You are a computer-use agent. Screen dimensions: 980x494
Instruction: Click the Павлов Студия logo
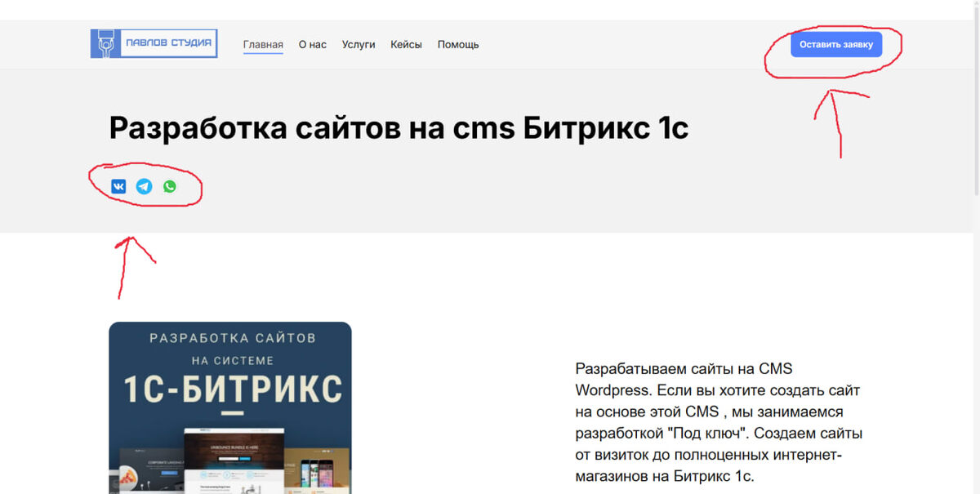point(154,43)
